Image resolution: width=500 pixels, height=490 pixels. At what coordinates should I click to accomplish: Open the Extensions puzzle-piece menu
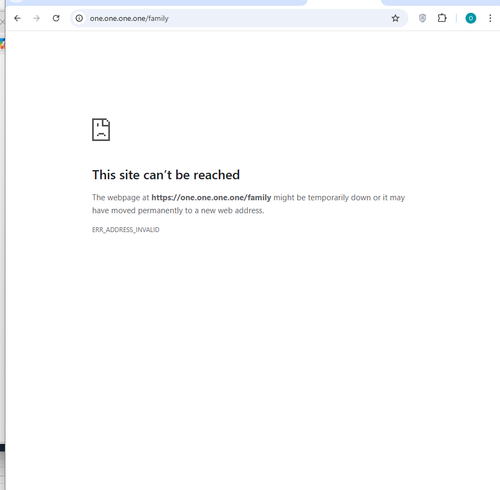coord(442,18)
